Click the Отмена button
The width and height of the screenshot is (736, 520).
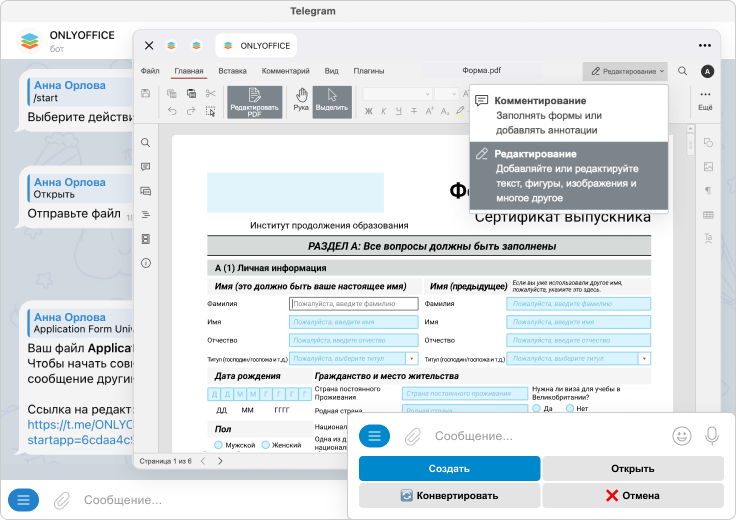point(633,496)
